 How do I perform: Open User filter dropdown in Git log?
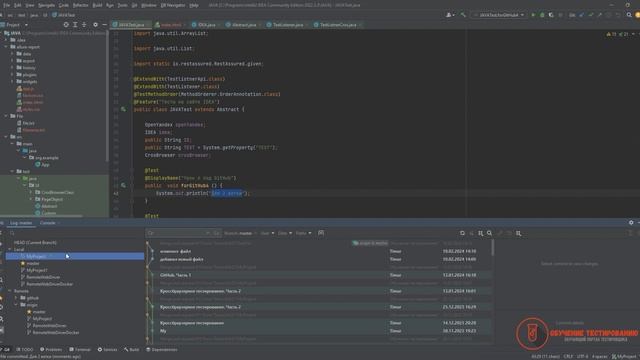pyautogui.click(x=267, y=233)
